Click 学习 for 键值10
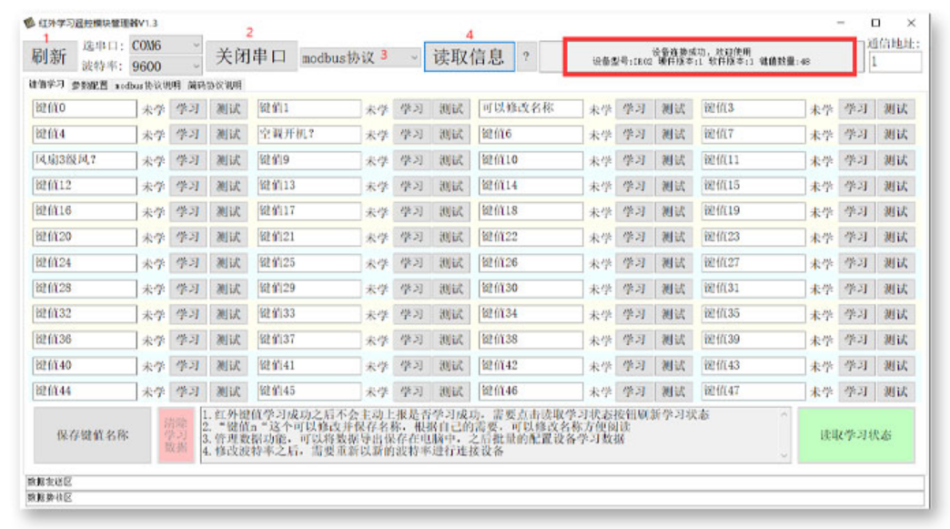Image resolution: width=950 pixels, height=529 pixels. (634, 161)
